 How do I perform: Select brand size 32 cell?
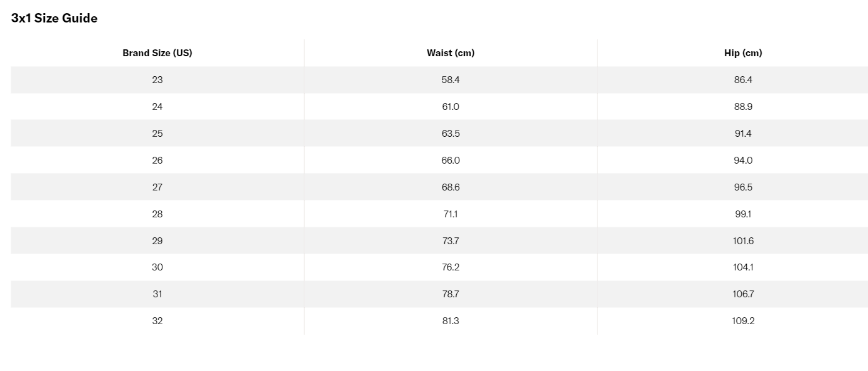[157, 321]
